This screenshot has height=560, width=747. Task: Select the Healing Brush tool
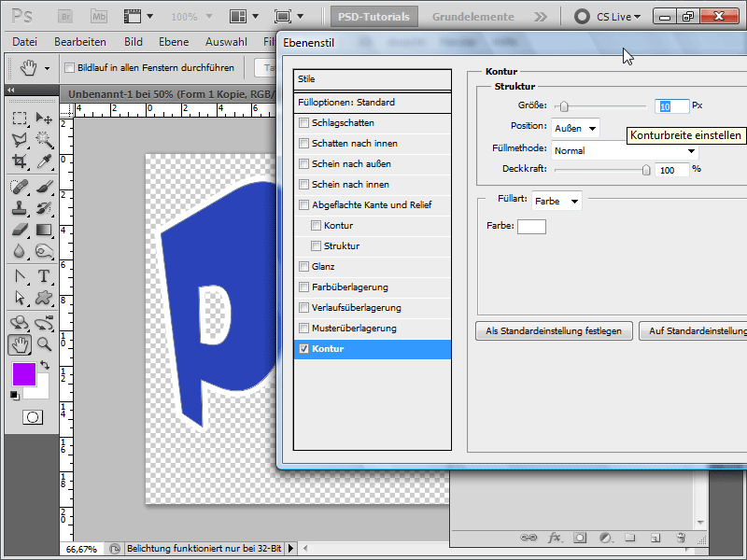20,186
